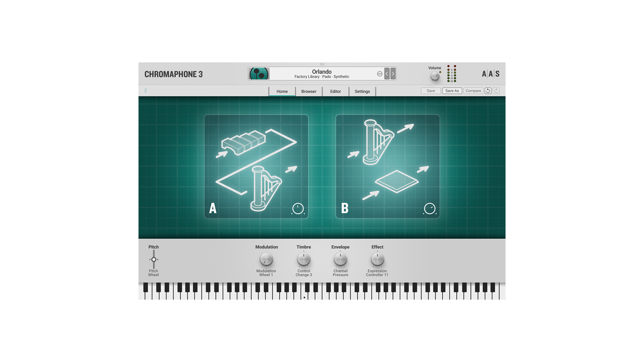This screenshot has height=362, width=644.
Task: Adjust the Envelope knob
Action: [341, 259]
